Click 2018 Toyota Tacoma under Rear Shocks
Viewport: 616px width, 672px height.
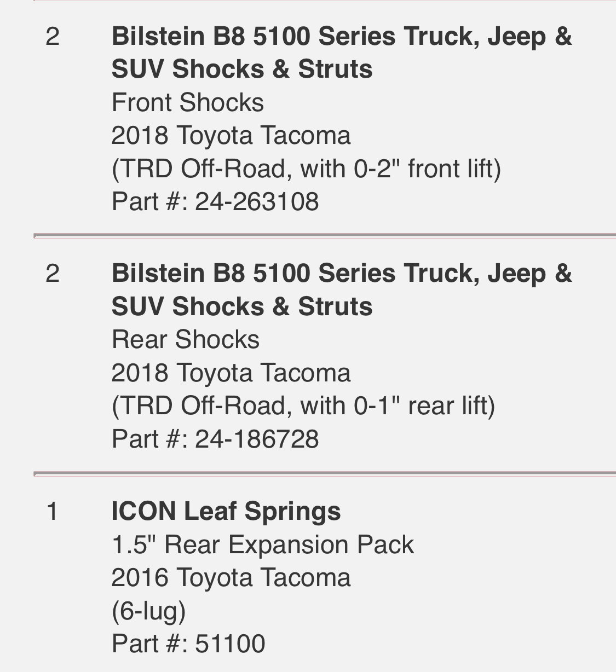[231, 373]
